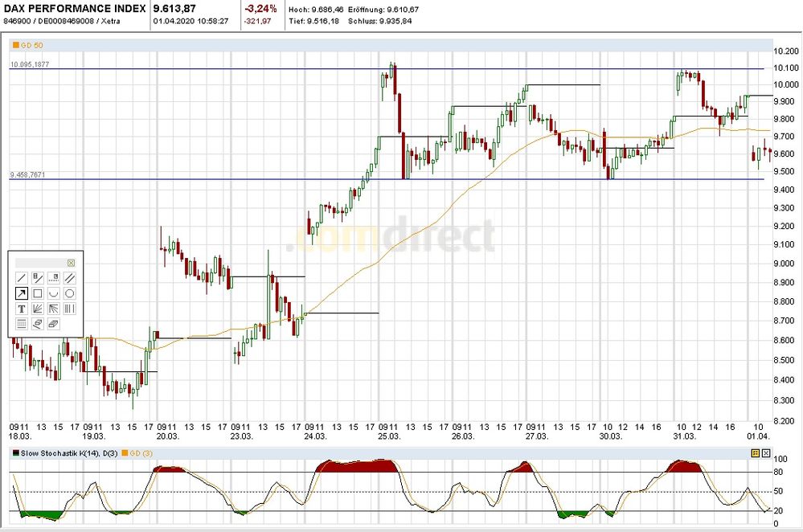Image resolution: width=803 pixels, height=532 pixels.
Task: Remove the Slow Stochastik panel
Action: click(x=766, y=453)
